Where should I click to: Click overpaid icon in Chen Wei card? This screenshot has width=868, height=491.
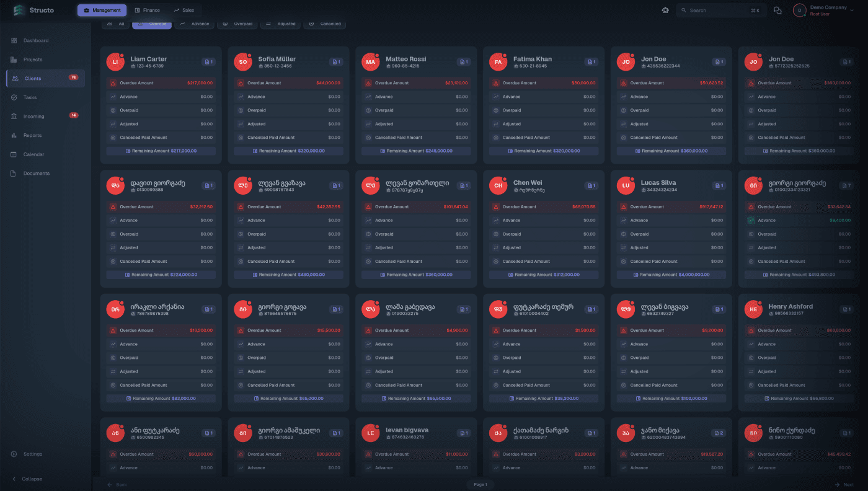point(496,234)
